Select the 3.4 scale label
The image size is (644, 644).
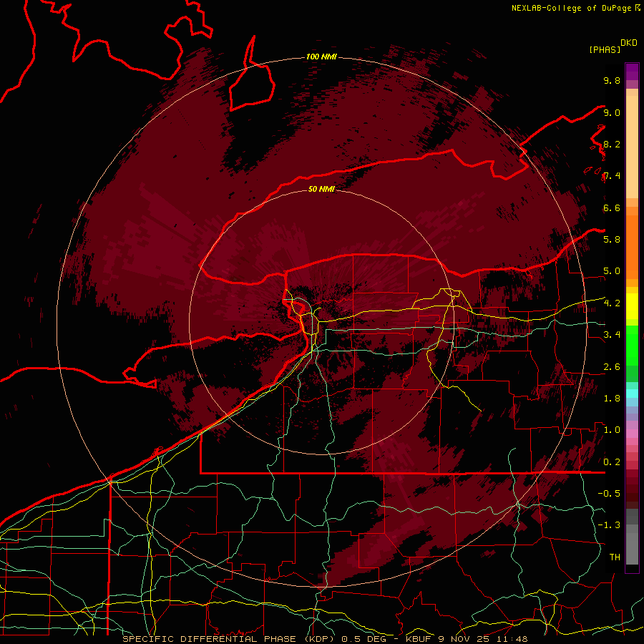[x=612, y=334]
